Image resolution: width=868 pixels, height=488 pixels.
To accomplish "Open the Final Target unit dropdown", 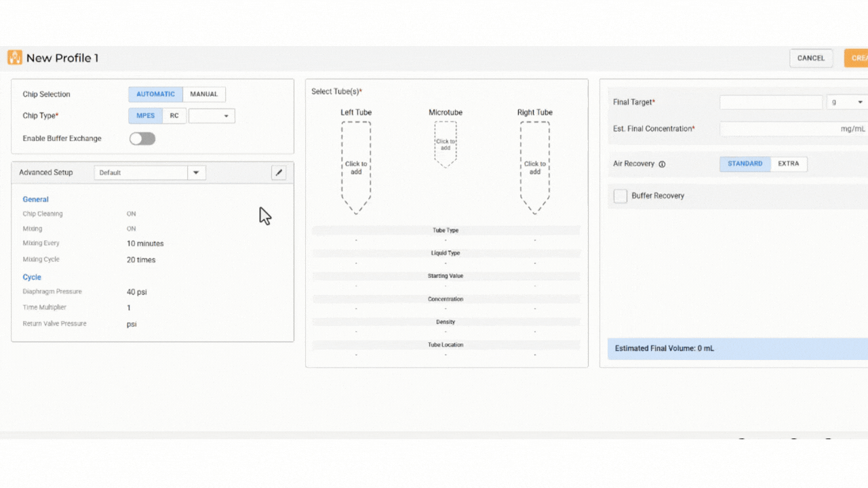I will 848,102.
